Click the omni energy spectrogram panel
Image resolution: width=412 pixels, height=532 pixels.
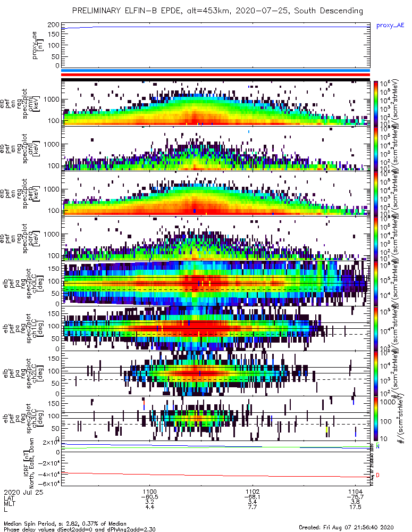point(216,103)
